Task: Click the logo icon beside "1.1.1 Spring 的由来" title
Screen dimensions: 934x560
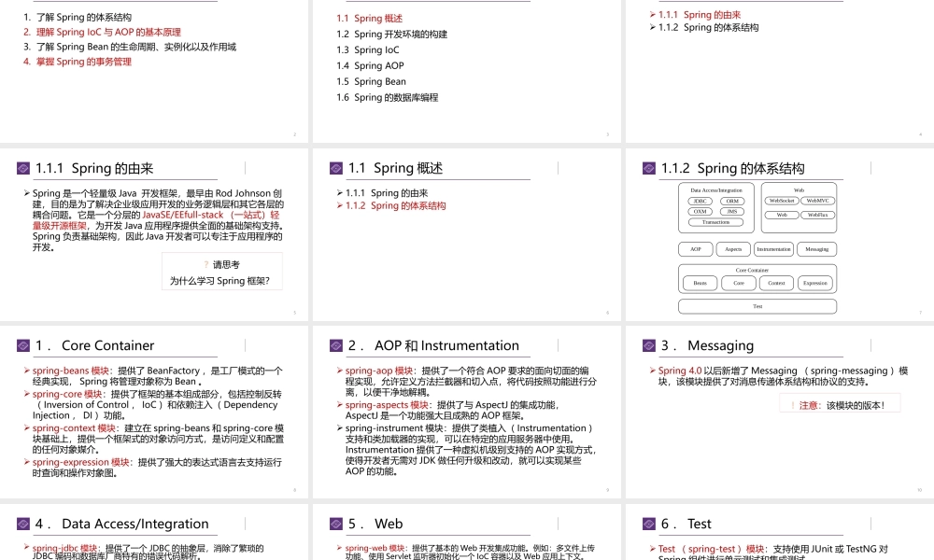Action: pos(23,169)
